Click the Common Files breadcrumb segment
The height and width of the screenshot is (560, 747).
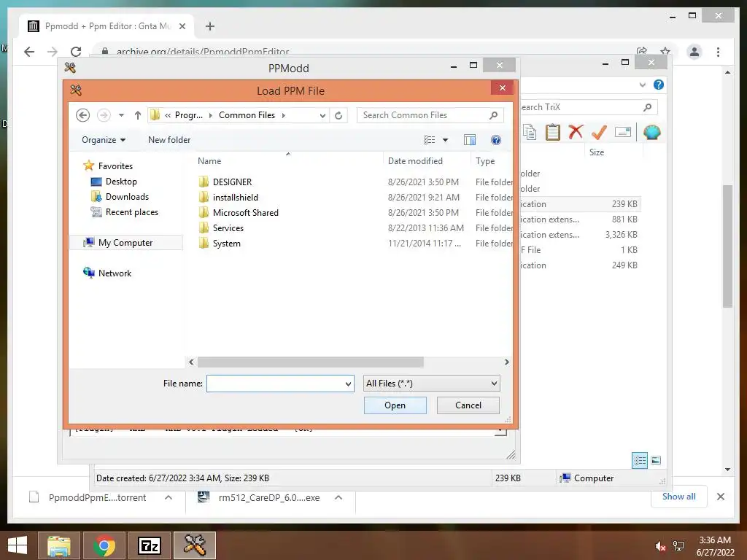pyautogui.click(x=247, y=115)
